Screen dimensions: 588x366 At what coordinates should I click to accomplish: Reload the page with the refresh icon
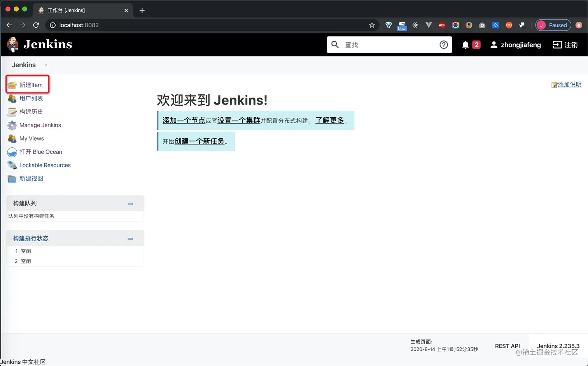36,25
